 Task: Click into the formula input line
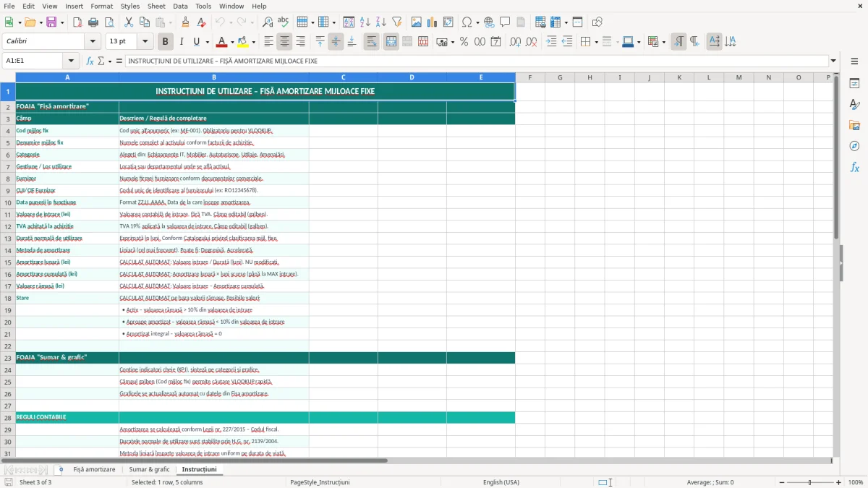tap(476, 61)
